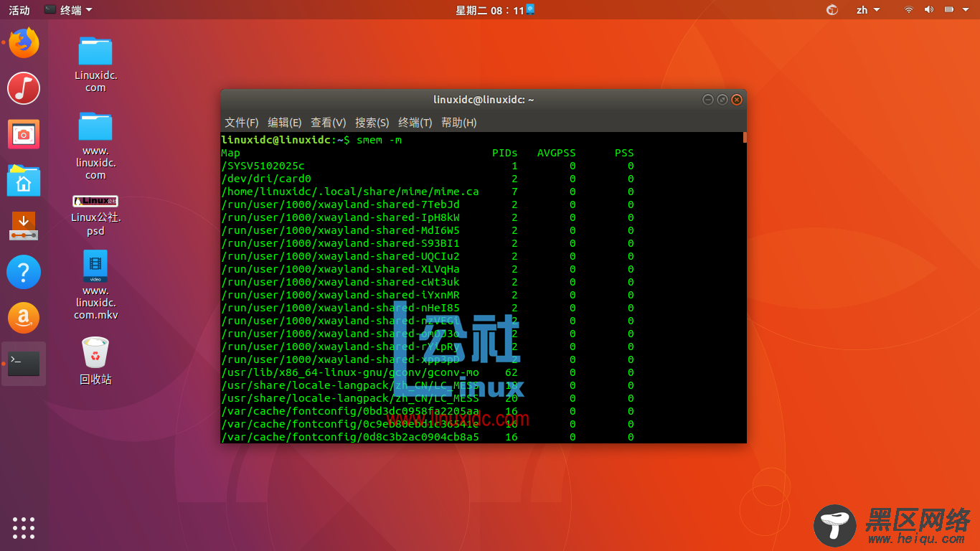980x551 pixels.
Task: Click the terminal title linuxidc@linuxidc: ~
Action: click(484, 100)
